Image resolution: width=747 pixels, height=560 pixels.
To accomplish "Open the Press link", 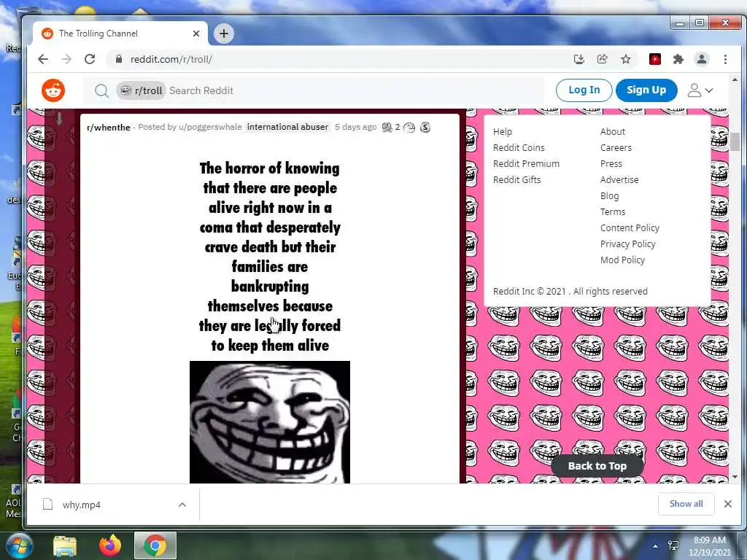I will click(611, 163).
